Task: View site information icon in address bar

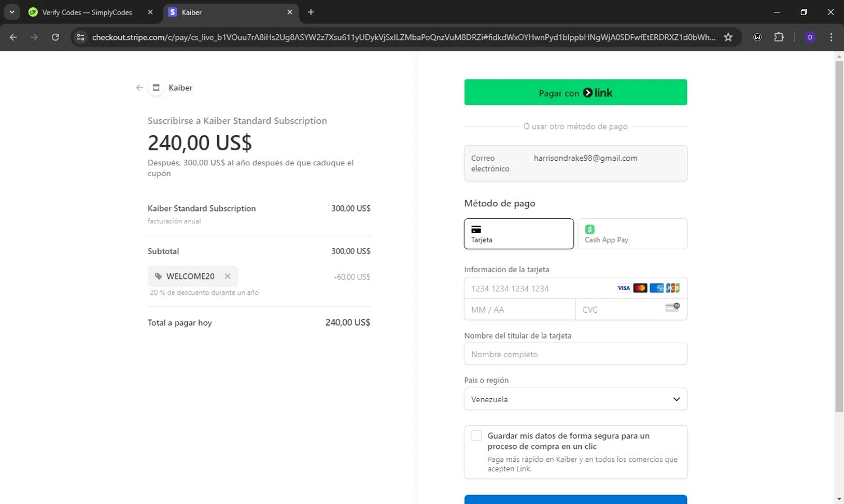Action: point(80,37)
